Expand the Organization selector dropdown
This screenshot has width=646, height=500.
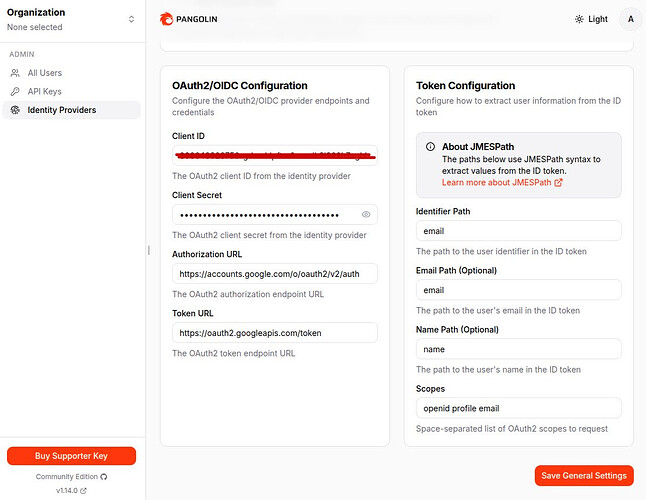click(131, 19)
